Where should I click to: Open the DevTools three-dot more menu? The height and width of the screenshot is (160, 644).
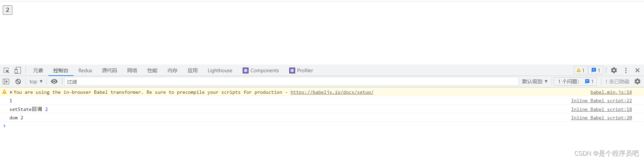tap(626, 70)
